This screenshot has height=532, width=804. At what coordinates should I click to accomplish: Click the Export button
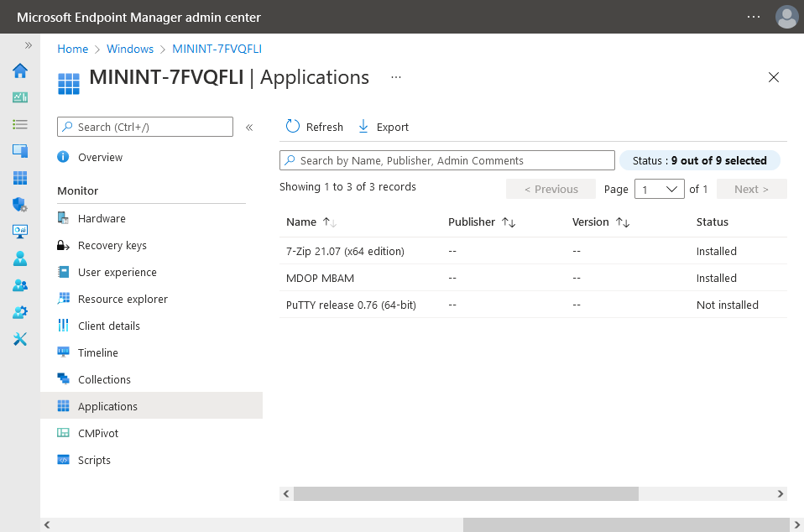coord(383,127)
